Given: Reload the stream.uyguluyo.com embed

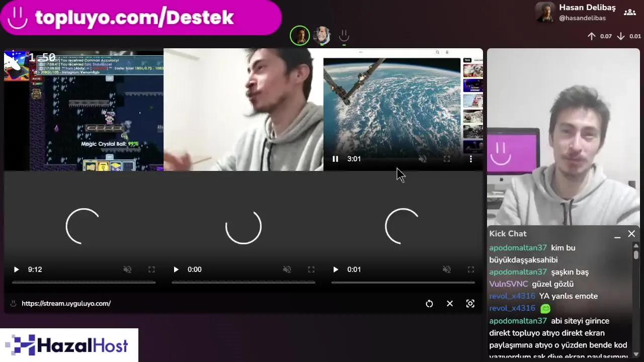Looking at the screenshot, I should 429,304.
